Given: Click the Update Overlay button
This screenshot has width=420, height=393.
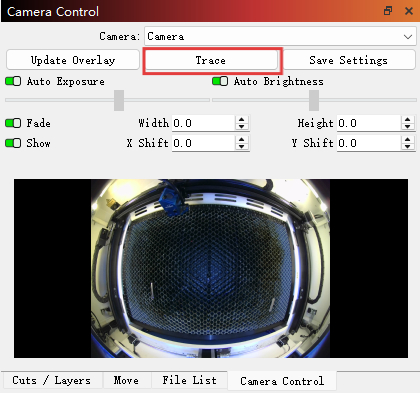Looking at the screenshot, I should (x=73, y=60).
